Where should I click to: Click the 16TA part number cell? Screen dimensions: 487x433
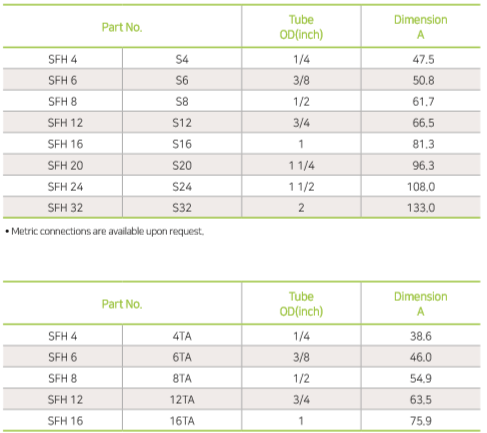click(x=182, y=421)
